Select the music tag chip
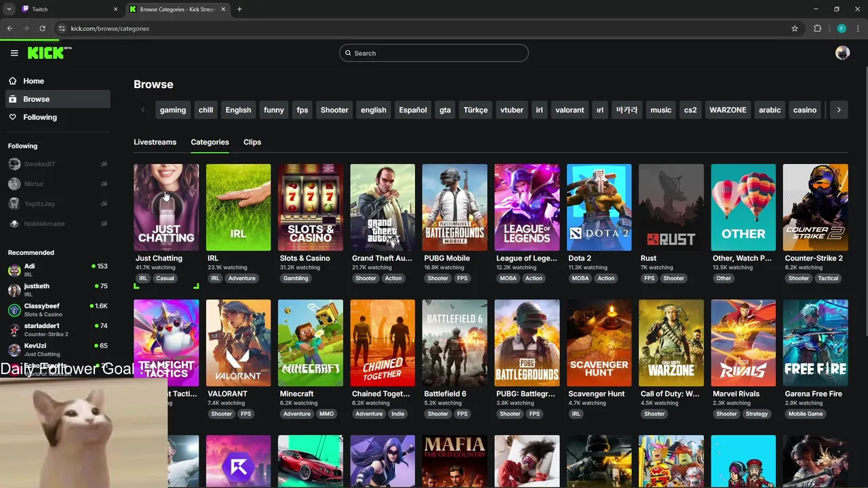 pos(660,110)
